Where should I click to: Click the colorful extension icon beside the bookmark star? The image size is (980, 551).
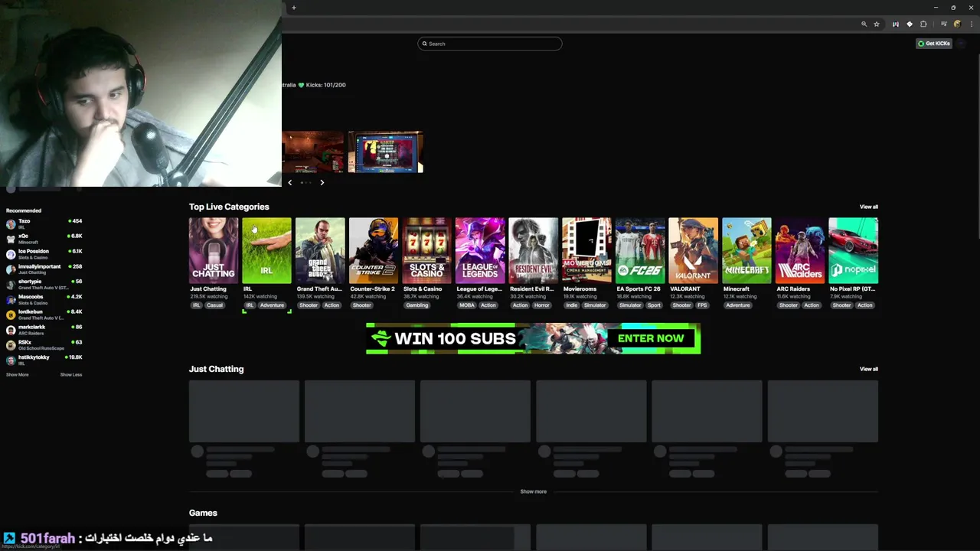[x=895, y=24]
